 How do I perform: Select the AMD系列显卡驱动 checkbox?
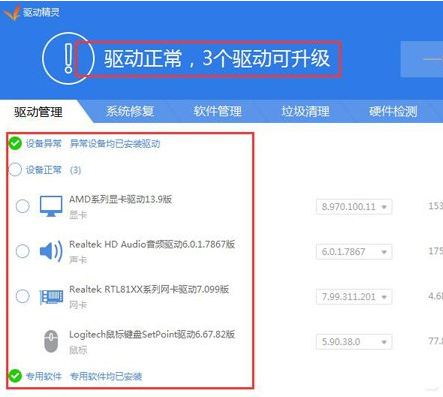(x=22, y=206)
